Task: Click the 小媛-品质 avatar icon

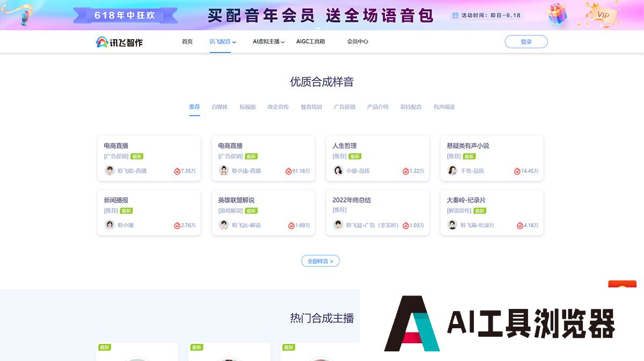Action: tap(338, 170)
